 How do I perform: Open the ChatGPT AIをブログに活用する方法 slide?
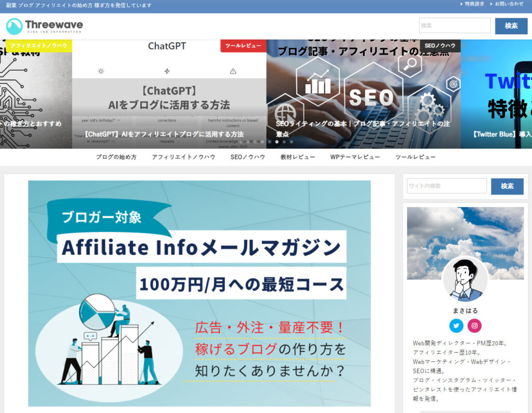(169, 99)
